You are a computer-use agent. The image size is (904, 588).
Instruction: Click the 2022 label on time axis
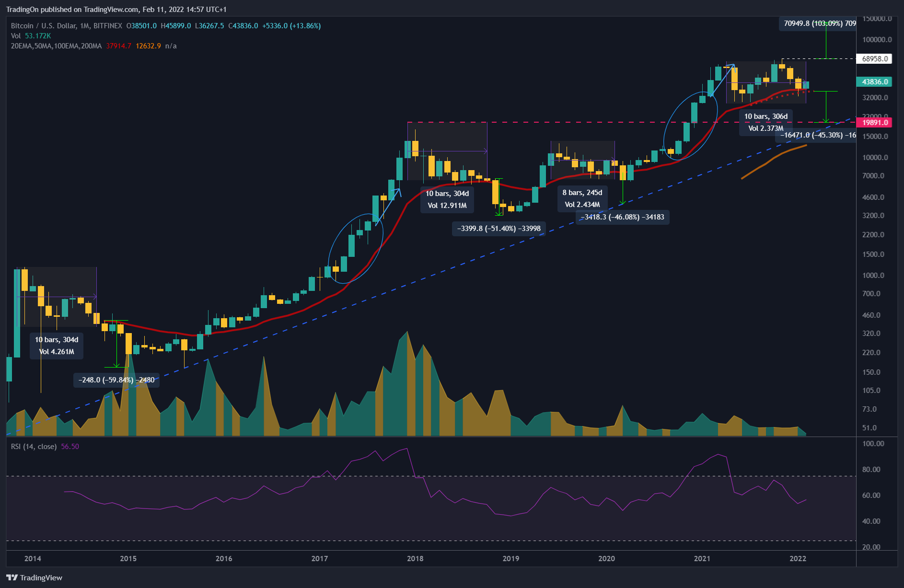798,558
